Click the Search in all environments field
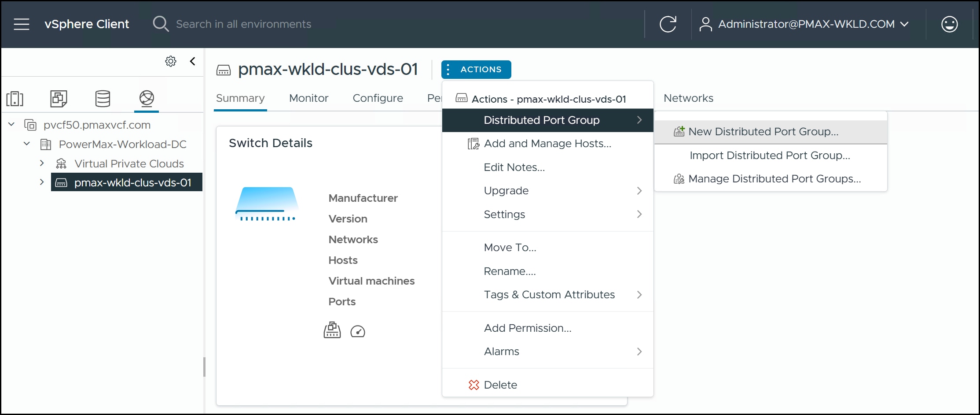 coord(243,24)
